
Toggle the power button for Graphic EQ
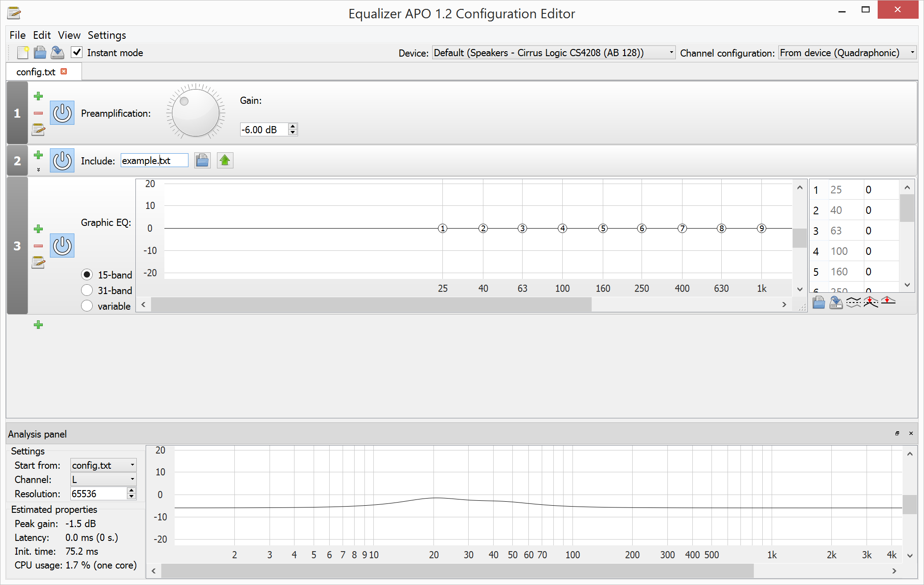(62, 245)
